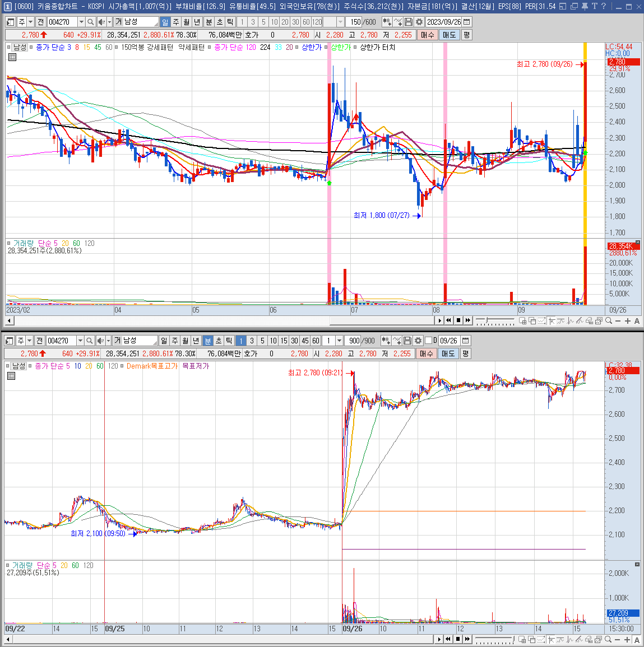644x647 pixels.
Task: Click the 'A' auto-scale icon below the upper chart
Action: [x=637, y=320]
